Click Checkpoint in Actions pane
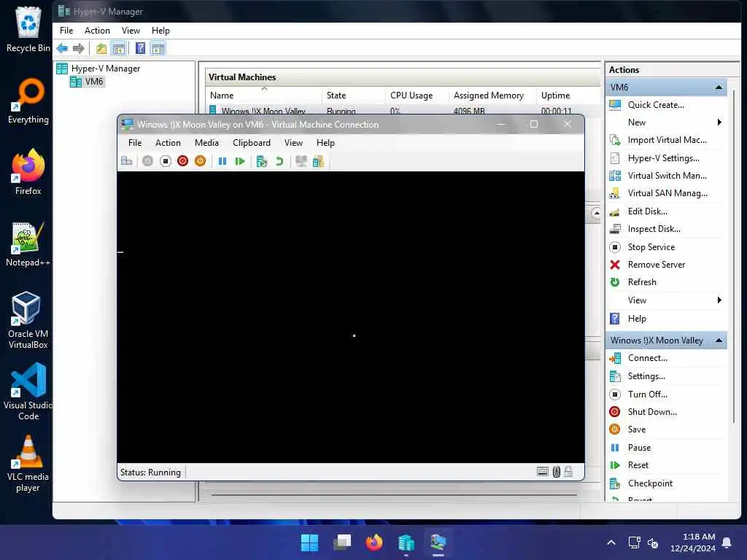The image size is (747, 560). click(650, 483)
